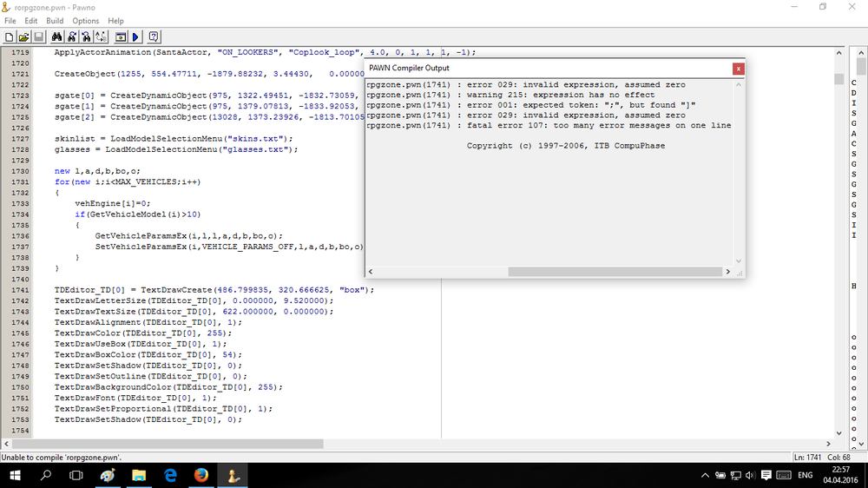Save the file with the floppy disk icon
This screenshot has height=488, width=868.
pos(39,37)
